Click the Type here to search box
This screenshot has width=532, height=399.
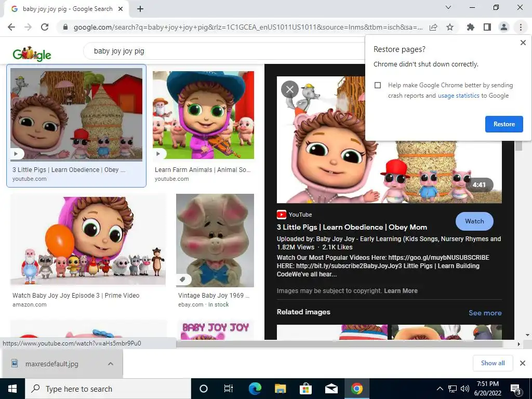[108, 389]
